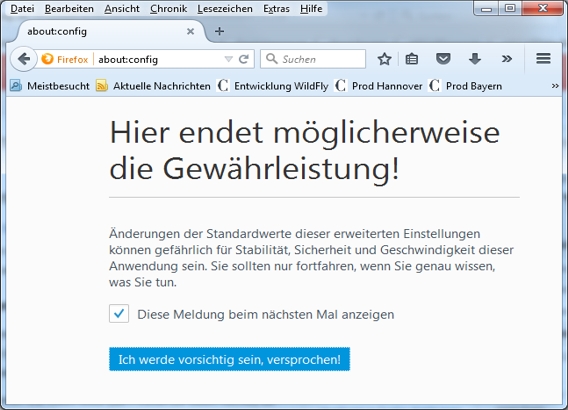Expand the address bar history dropdown arrow
Viewport: 568px width, 410px height.
click(228, 59)
